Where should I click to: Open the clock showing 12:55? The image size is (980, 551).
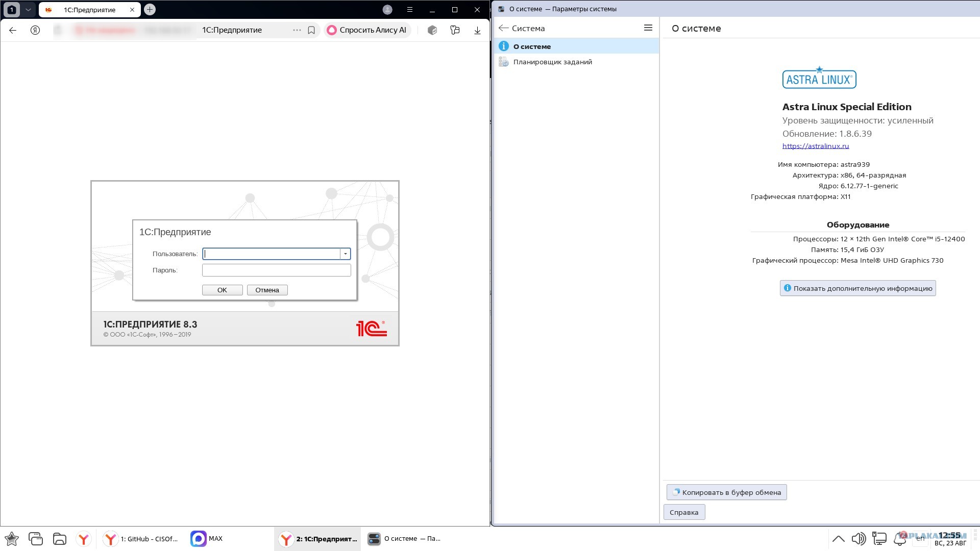coord(950,539)
